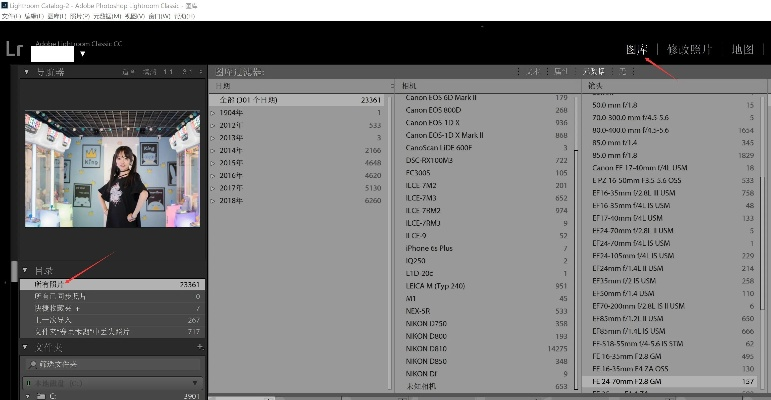
Task: Expand the 2018年 date row
Action: point(213,201)
